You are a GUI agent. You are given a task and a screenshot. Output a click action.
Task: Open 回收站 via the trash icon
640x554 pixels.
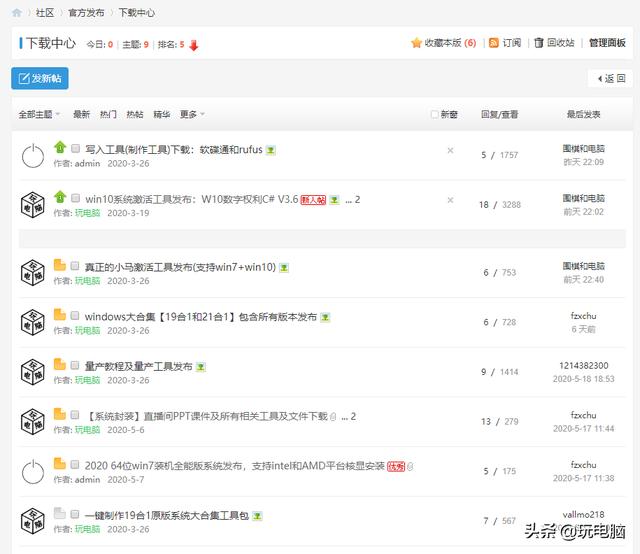(540, 43)
